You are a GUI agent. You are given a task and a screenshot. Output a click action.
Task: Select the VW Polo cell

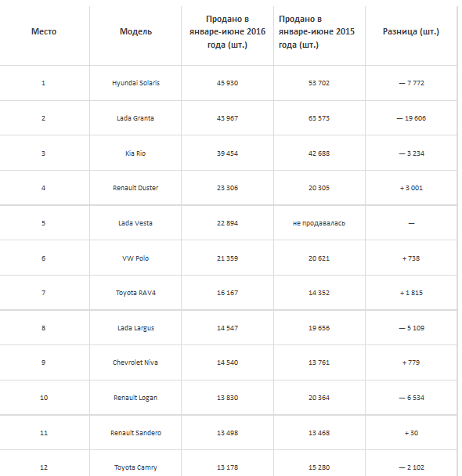(135, 258)
